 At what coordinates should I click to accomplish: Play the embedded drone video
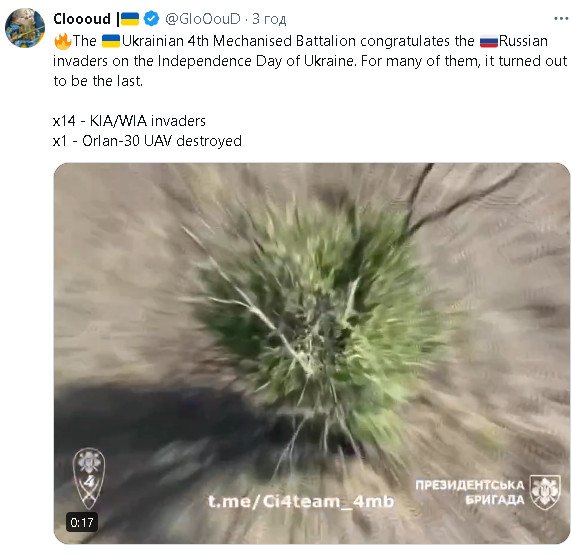[x=312, y=353]
